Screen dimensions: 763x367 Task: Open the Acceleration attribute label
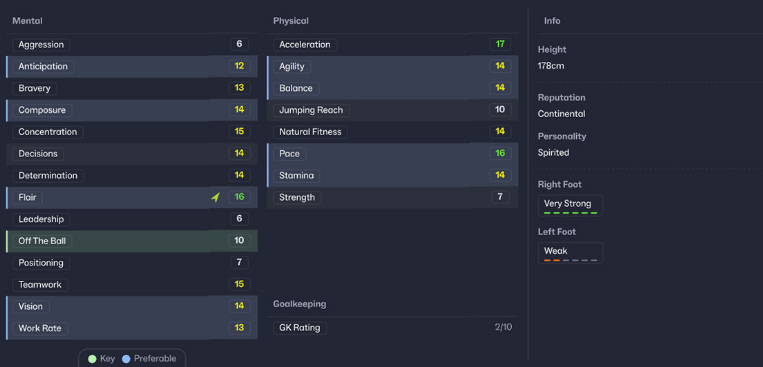click(305, 45)
